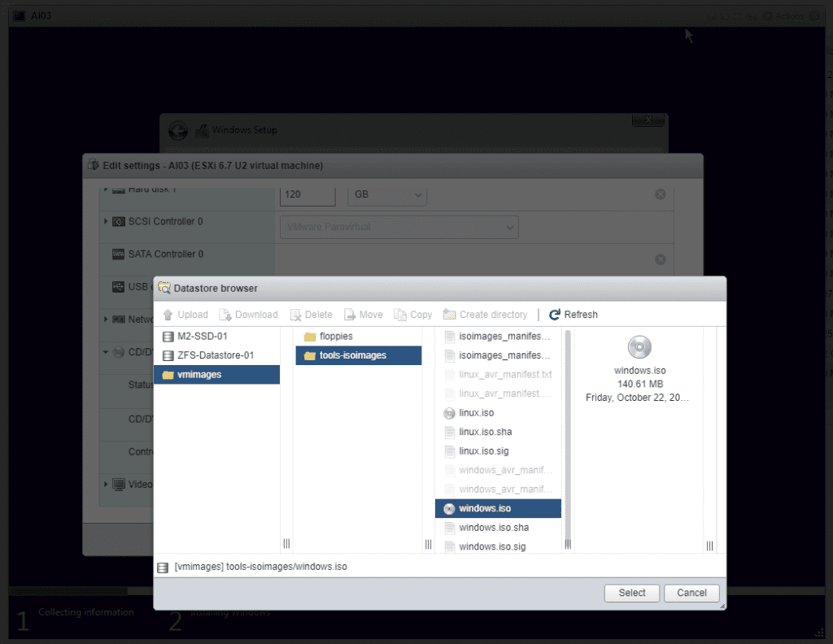Select the linux.iso.sha file

[499, 432]
